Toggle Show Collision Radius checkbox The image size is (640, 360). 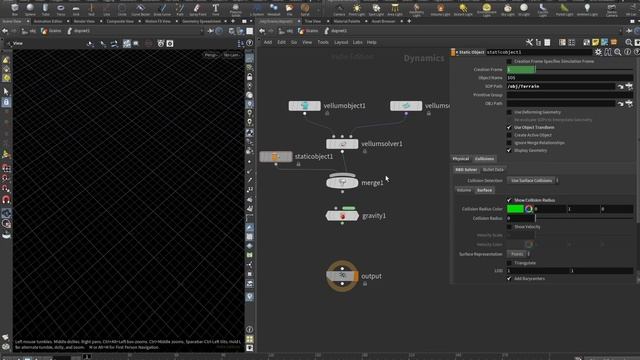509,200
